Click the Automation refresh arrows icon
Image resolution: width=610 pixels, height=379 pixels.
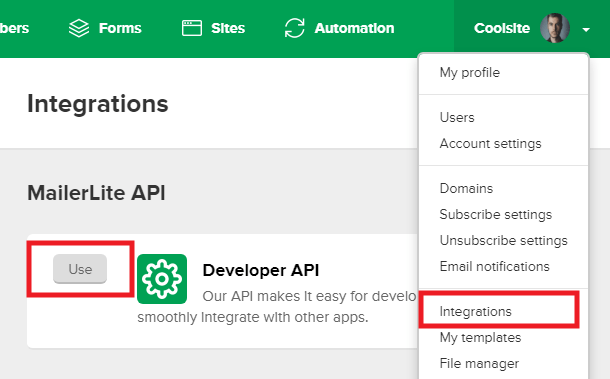[294, 28]
